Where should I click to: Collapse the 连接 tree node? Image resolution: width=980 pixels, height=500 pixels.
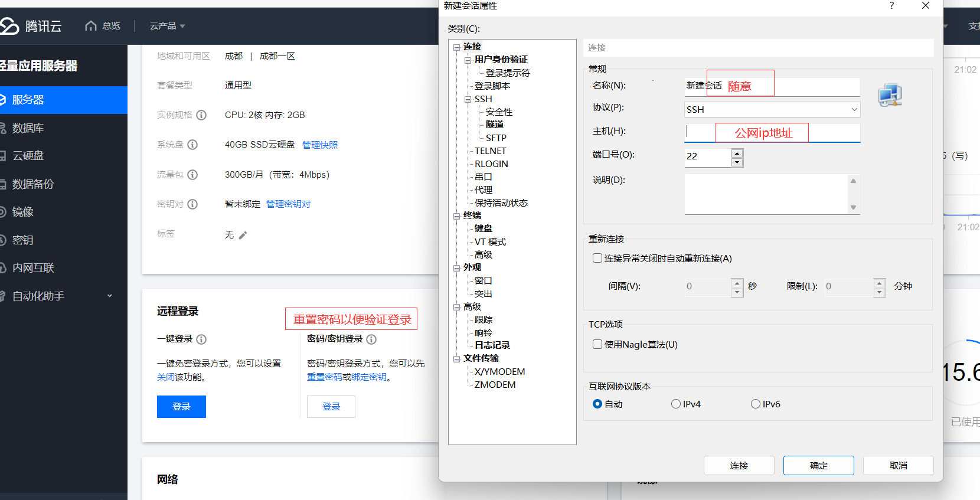(456, 47)
